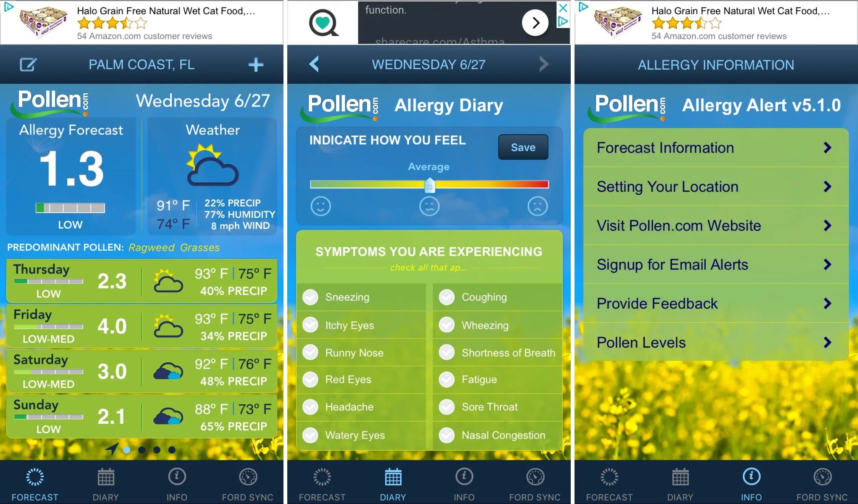Click Signup for Email Alerts link

click(715, 264)
